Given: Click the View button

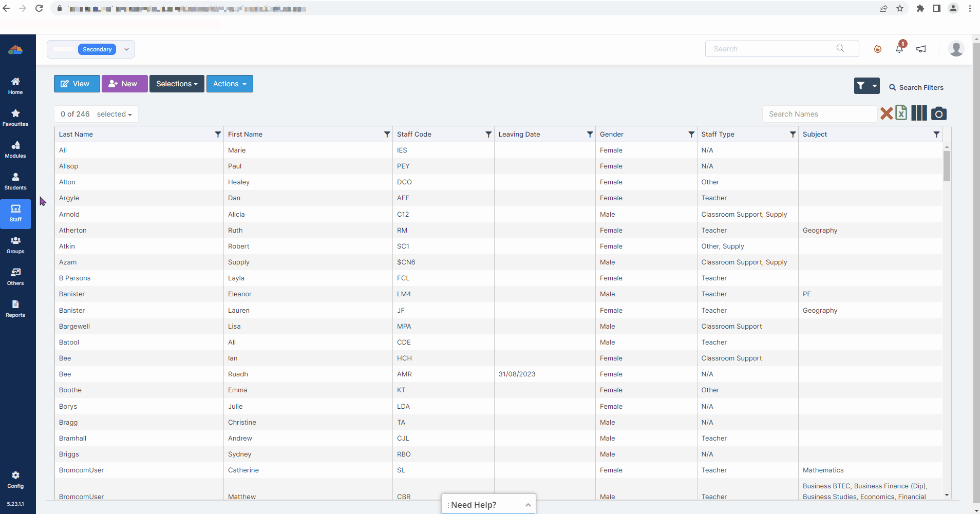Looking at the screenshot, I should point(77,84).
